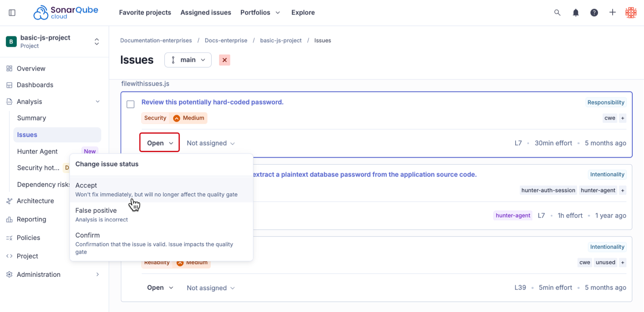Open the hard-coded password issue title link
The height and width of the screenshot is (312, 644).
tap(213, 102)
